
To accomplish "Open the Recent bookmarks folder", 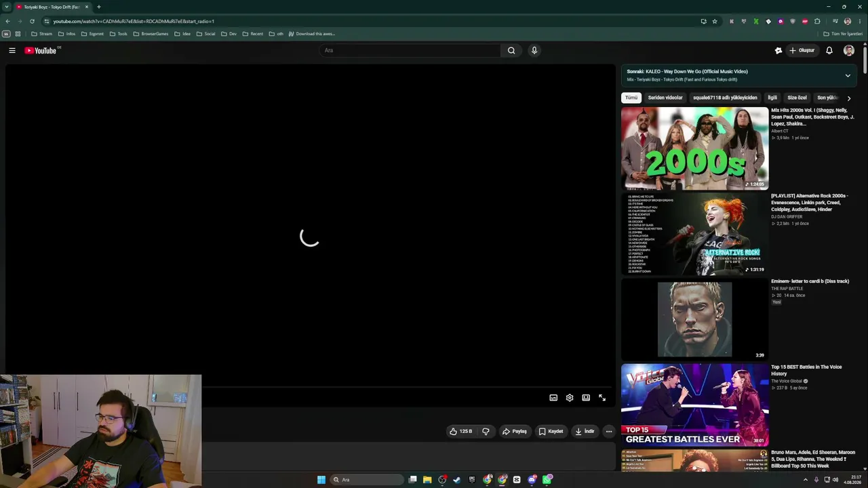I will click(253, 34).
